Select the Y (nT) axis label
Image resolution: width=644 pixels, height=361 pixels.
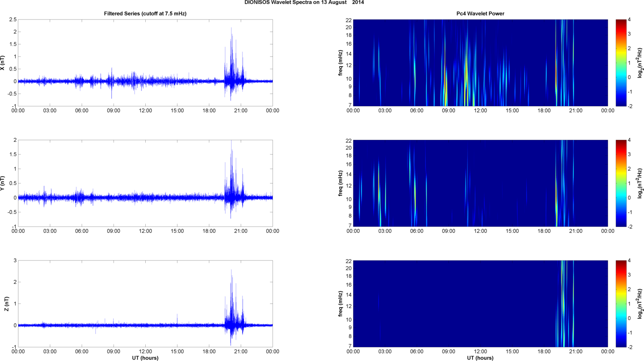(x=3, y=183)
